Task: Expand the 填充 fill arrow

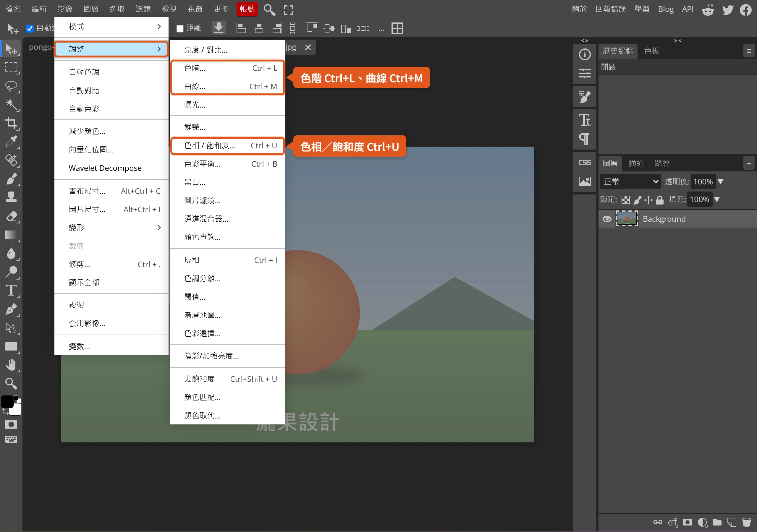Action: pos(717,199)
